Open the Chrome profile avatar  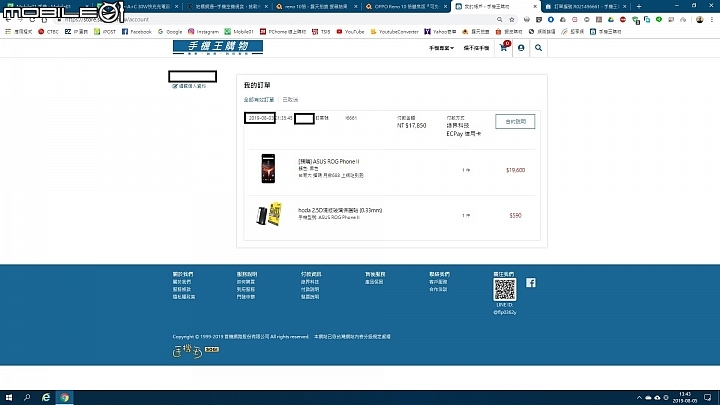point(699,20)
